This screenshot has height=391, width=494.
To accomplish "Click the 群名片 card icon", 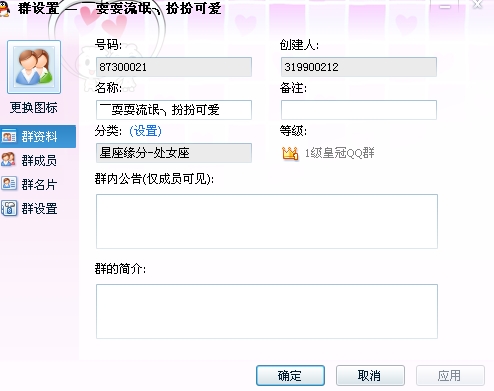I will click(9, 184).
